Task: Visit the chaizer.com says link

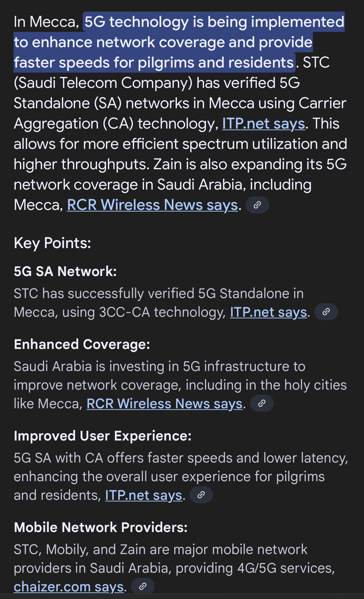Action: (x=69, y=587)
